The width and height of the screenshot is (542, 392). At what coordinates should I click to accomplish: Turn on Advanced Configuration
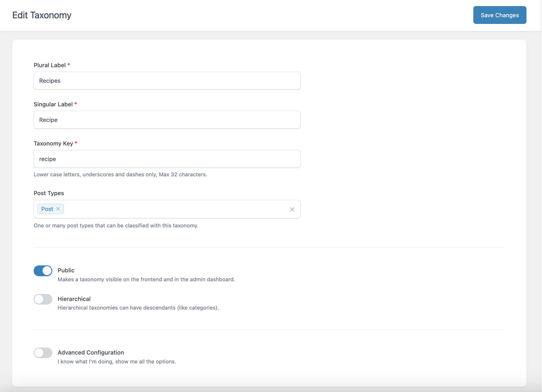tap(43, 353)
